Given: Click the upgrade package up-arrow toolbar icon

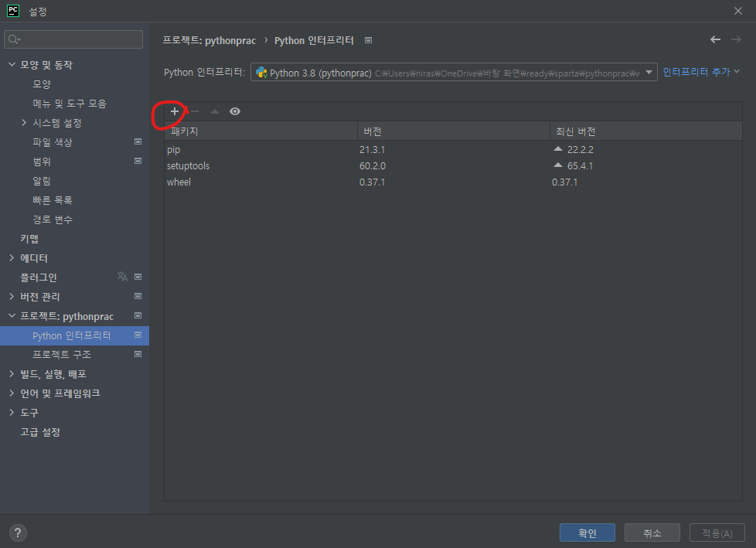Looking at the screenshot, I should [215, 111].
